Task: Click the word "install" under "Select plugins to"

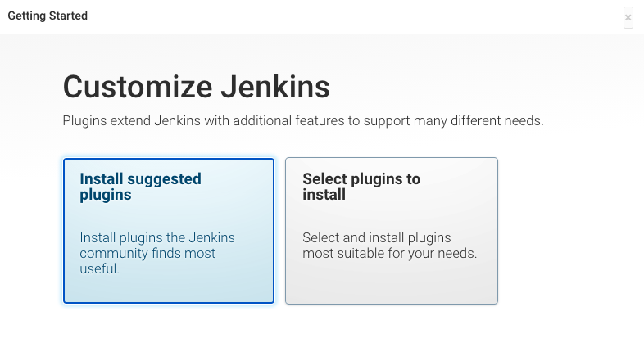Action: 324,195
